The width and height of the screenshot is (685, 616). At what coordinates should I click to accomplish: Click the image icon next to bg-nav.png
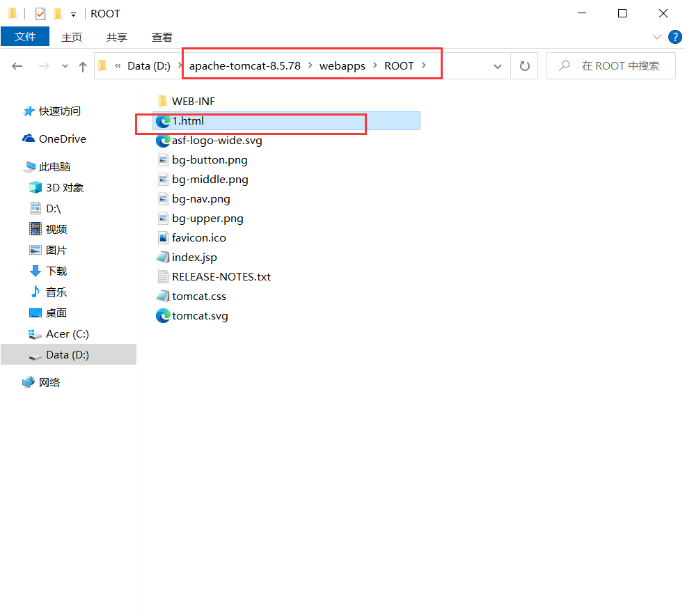[x=163, y=199]
